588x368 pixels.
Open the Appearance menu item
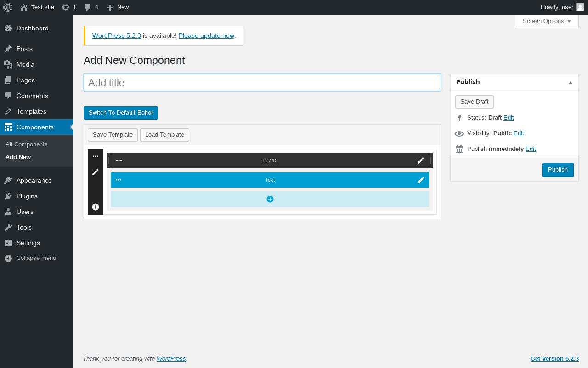tap(37, 180)
